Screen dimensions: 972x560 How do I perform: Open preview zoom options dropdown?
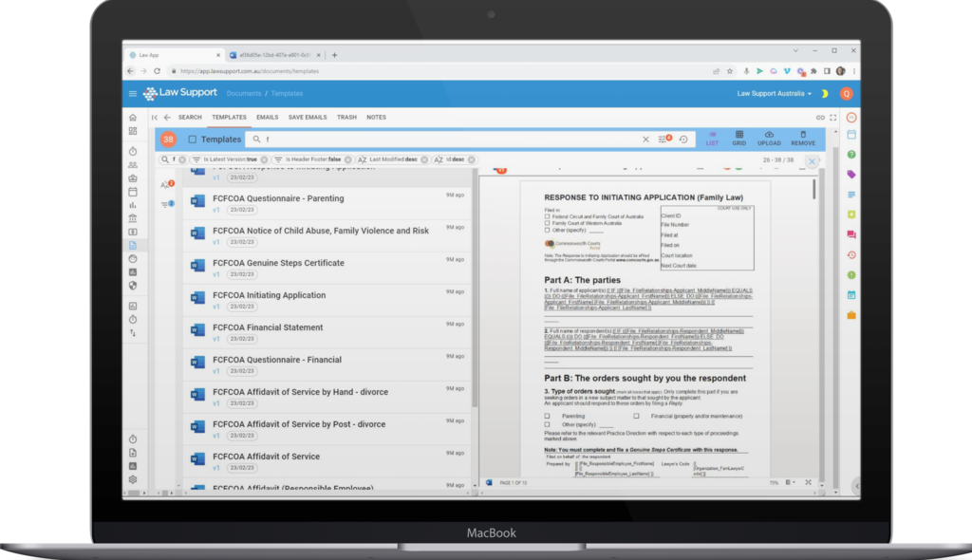[790, 482]
